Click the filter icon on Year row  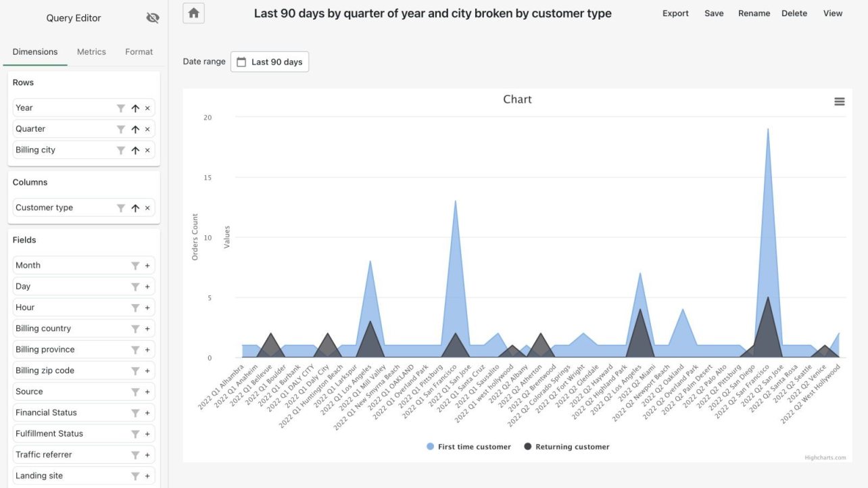point(120,108)
